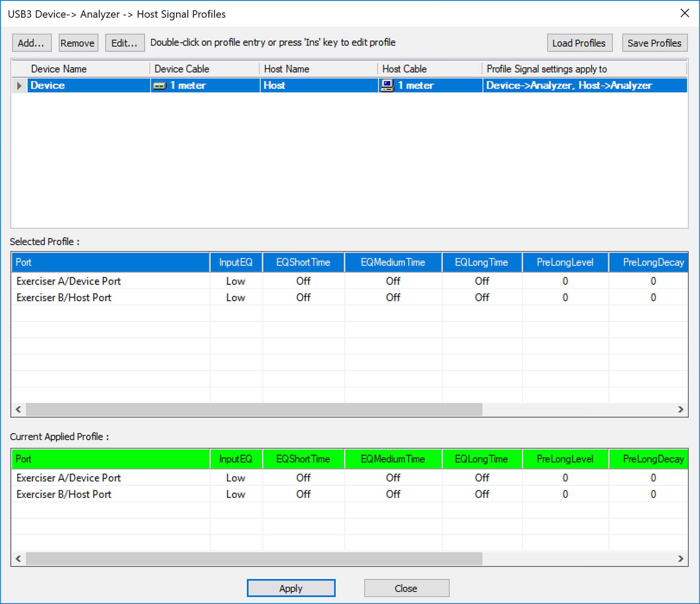The image size is (700, 604).
Task: Click the Host Cable column header
Action: point(430,69)
